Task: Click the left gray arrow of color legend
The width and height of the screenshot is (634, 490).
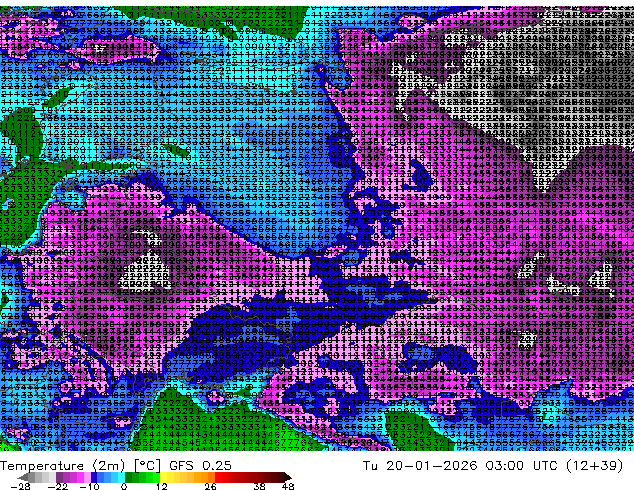Action: 23,477
